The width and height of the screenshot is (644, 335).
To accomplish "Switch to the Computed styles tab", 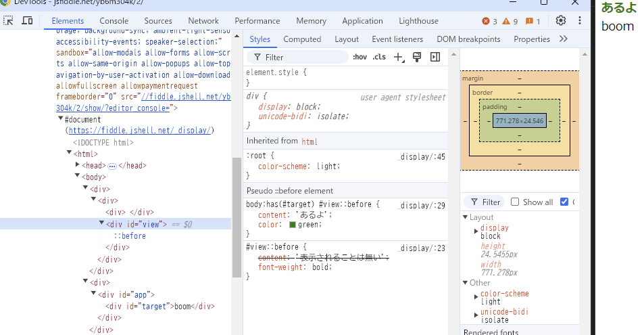I will [x=302, y=39].
